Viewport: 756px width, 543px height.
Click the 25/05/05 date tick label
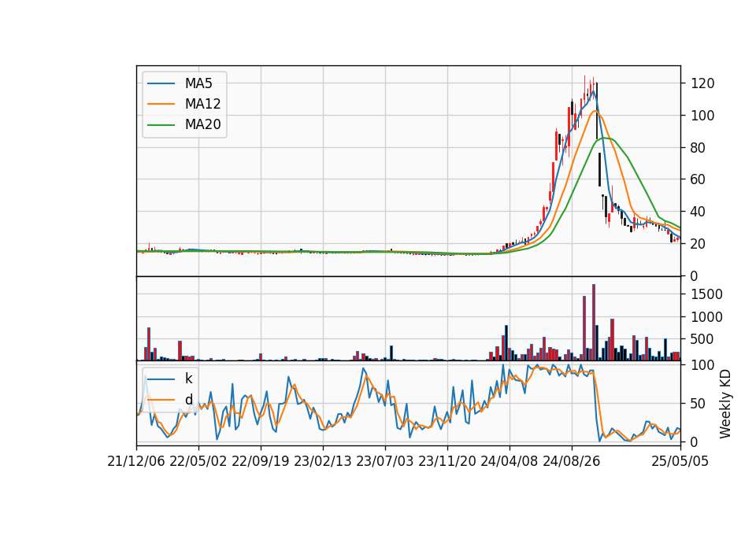click(680, 461)
